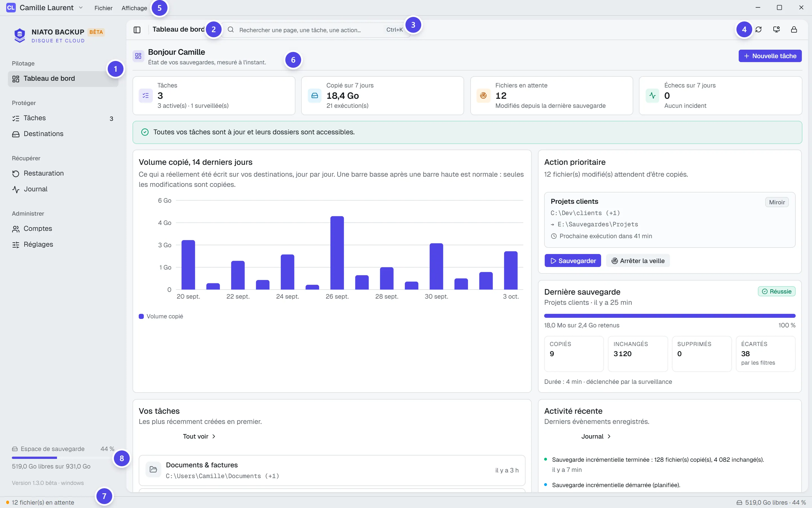The image size is (812, 508).
Task: Click the Tâches card checklist icon
Action: (145, 96)
